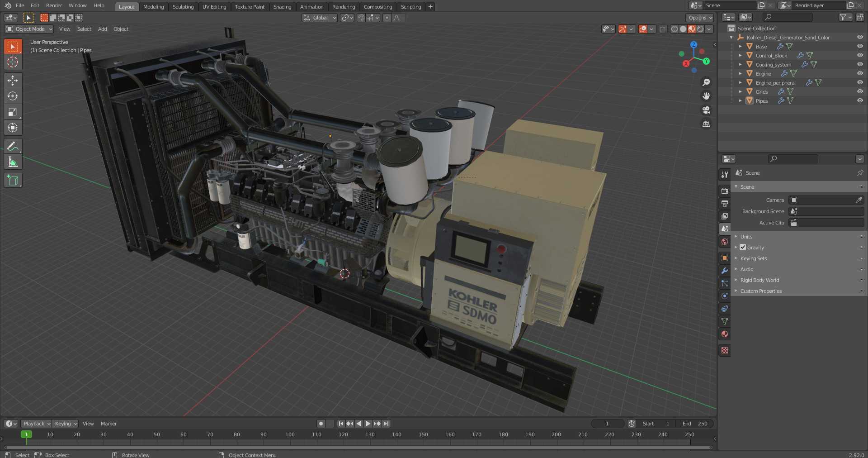Activate the Move tool
Viewport: 868px width, 458px height.
pos(13,80)
